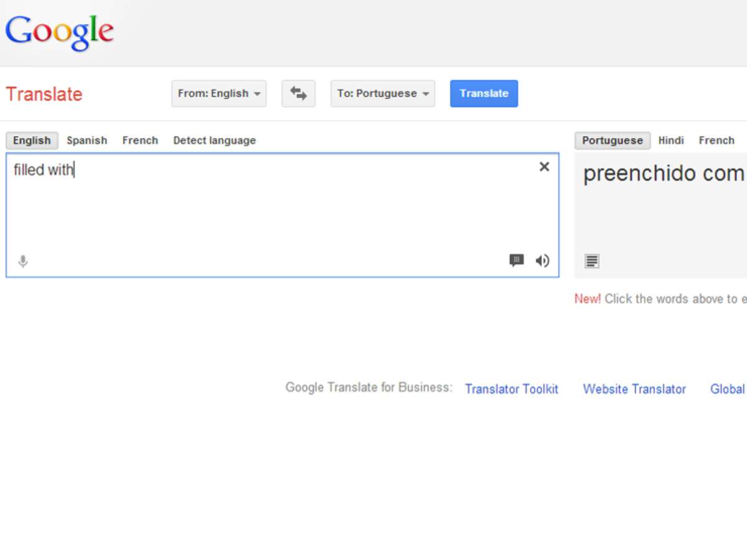Listen to source text via speaker icon
Image resolution: width=747 pixels, height=560 pixels.
coord(542,261)
